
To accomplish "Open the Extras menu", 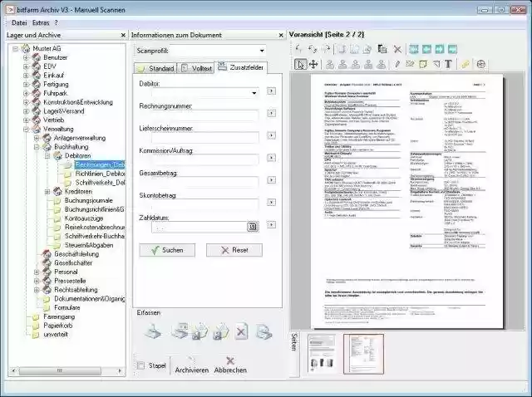I will (x=41, y=22).
